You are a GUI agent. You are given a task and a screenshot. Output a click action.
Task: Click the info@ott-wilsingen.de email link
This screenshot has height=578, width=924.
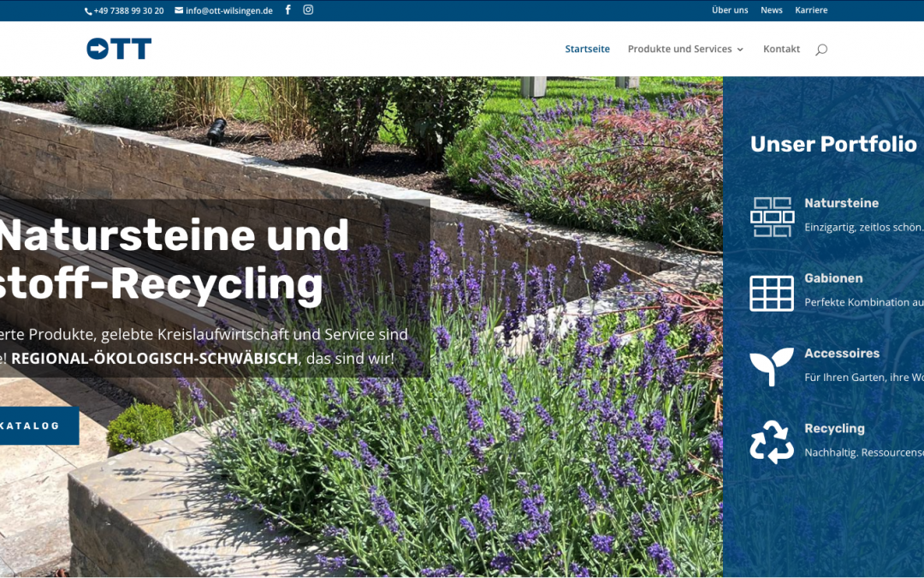click(x=224, y=10)
